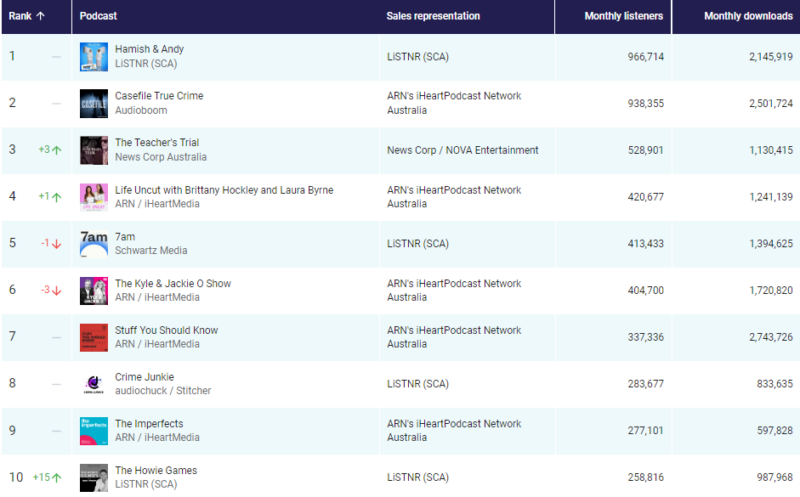Sort by Monthly listeners column
The image size is (800, 497).
(623, 16)
